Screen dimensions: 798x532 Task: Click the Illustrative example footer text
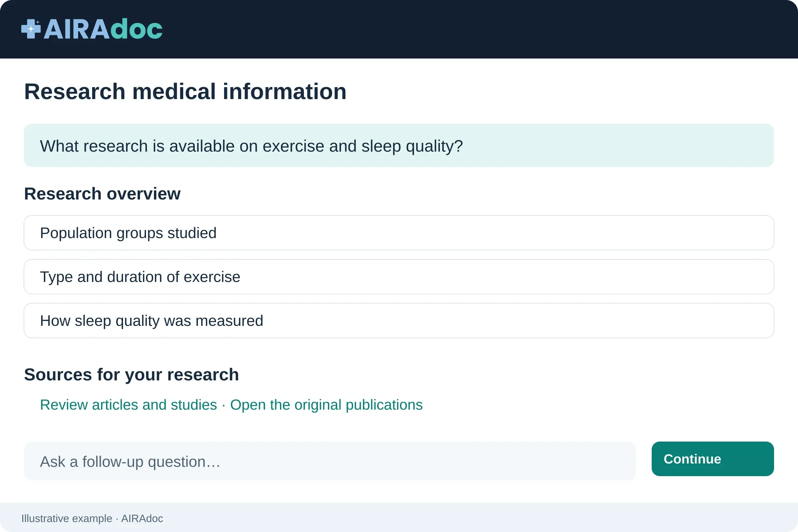click(92, 518)
